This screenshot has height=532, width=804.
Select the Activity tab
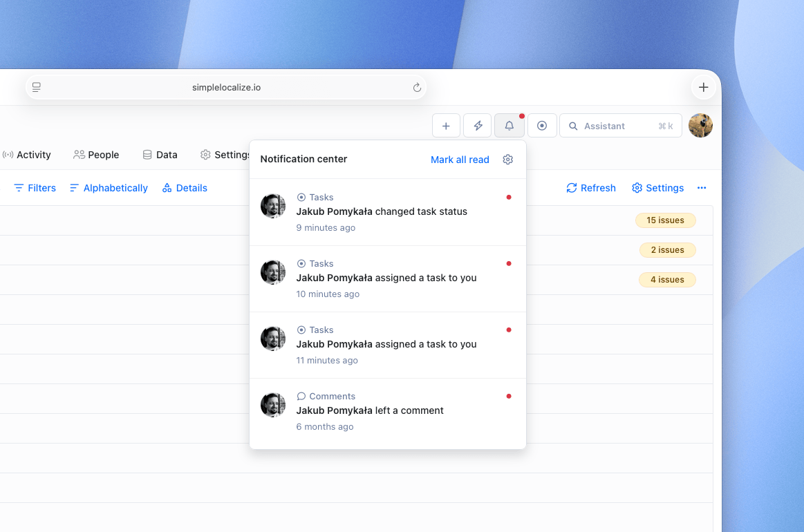pos(28,154)
